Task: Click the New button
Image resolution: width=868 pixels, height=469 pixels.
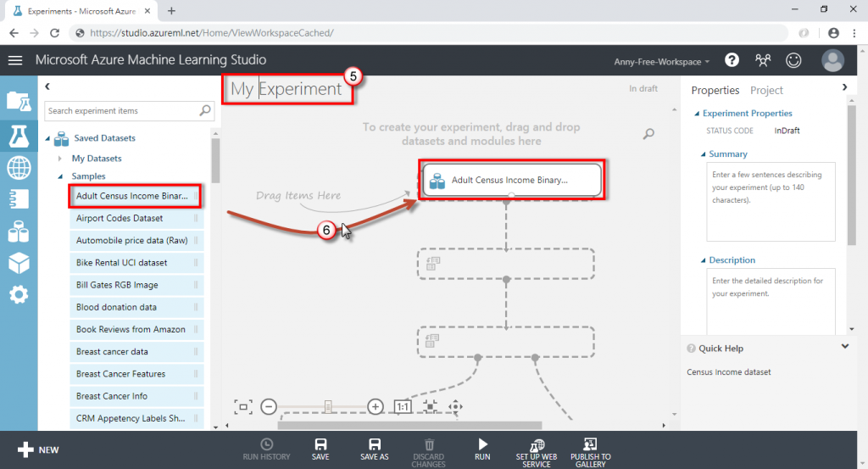Action: point(37,449)
